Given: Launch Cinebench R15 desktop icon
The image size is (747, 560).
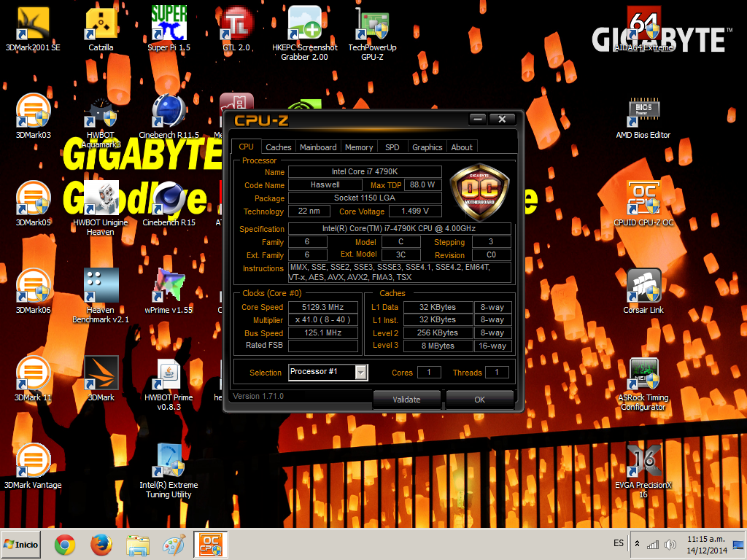Looking at the screenshot, I should (169, 204).
